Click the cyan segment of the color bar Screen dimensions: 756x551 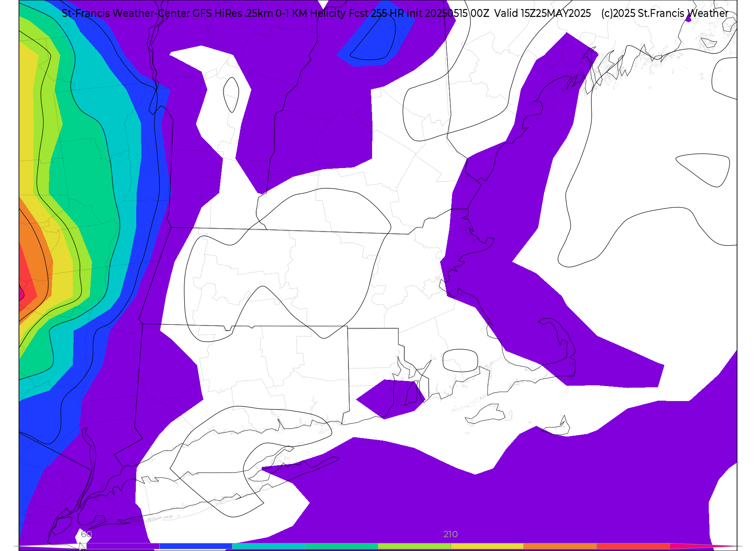click(x=269, y=546)
